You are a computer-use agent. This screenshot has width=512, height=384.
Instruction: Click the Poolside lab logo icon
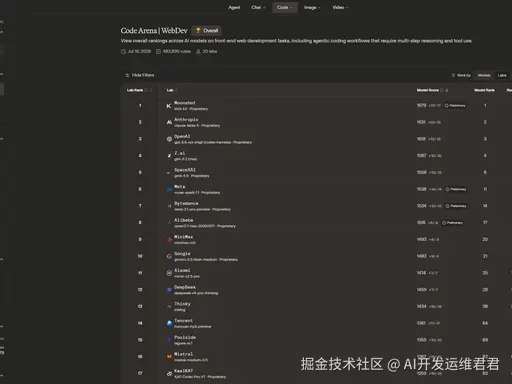pyautogui.click(x=169, y=340)
